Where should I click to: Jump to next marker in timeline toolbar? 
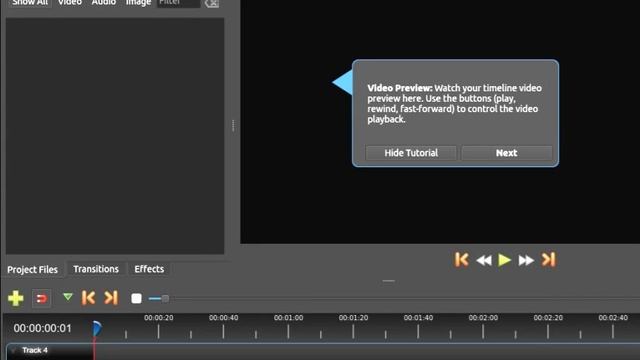tap(111, 298)
